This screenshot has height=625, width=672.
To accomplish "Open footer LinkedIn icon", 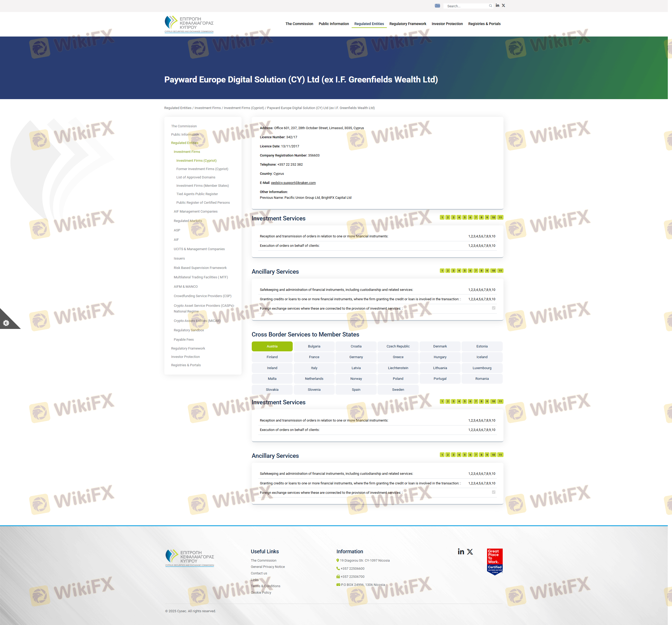I will click(461, 552).
